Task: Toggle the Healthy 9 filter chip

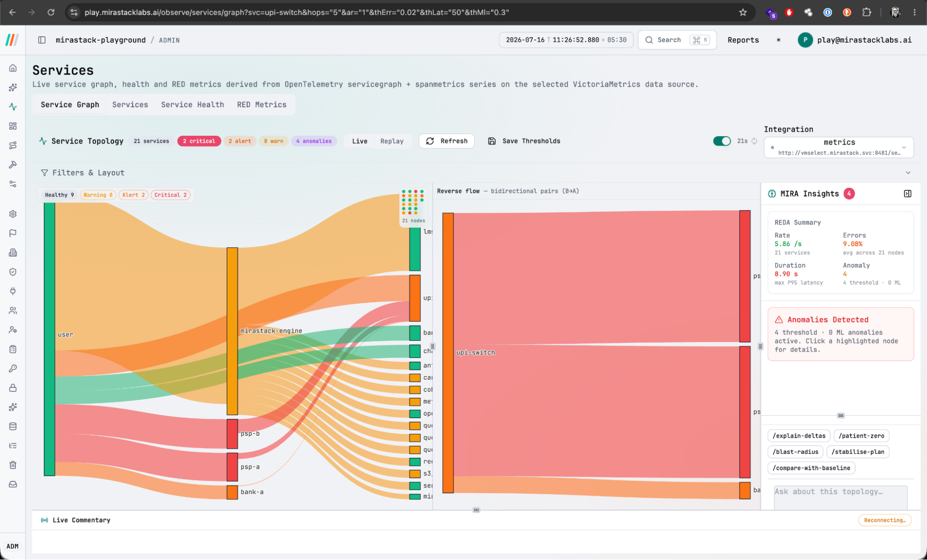Action: click(x=59, y=195)
